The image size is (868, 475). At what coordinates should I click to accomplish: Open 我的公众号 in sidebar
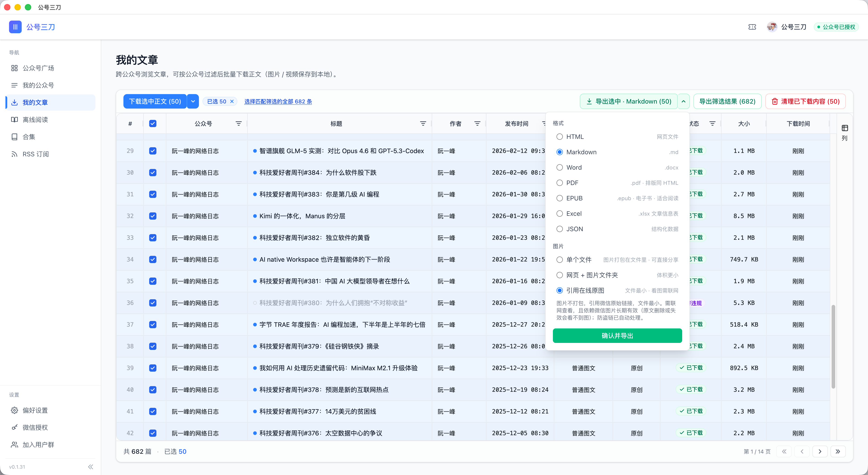coord(51,85)
